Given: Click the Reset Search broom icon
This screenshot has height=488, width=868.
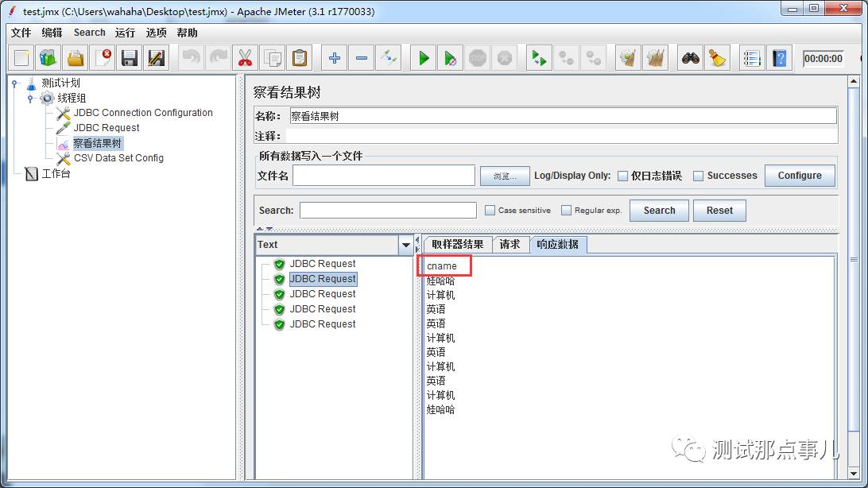Looking at the screenshot, I should (718, 58).
